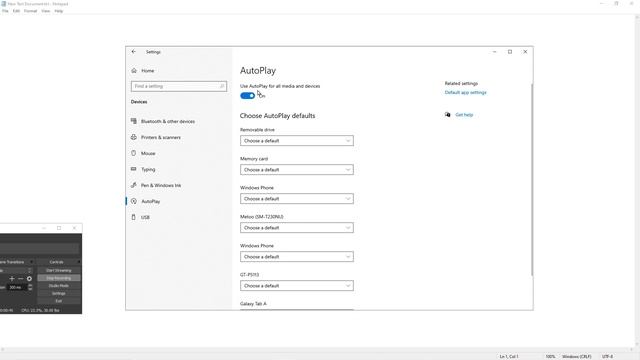Viewport: 640px width, 360px height.
Task: Maximize the Settings window
Action: click(x=510, y=52)
